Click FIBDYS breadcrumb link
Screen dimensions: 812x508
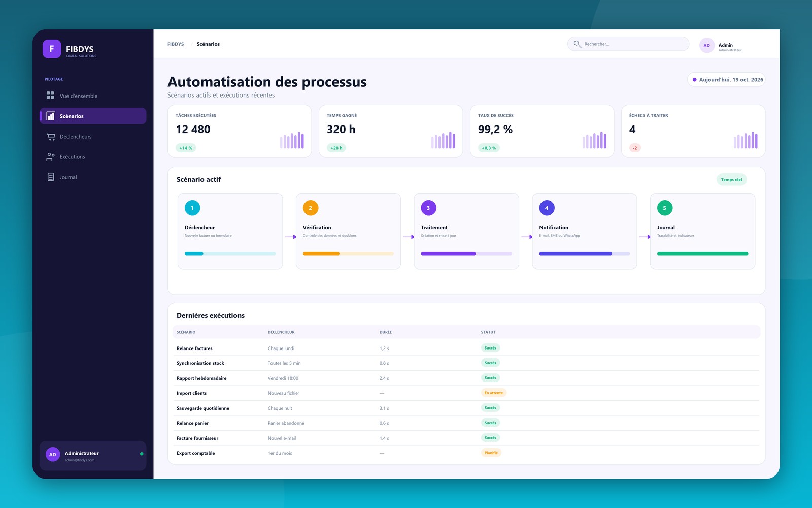(176, 44)
